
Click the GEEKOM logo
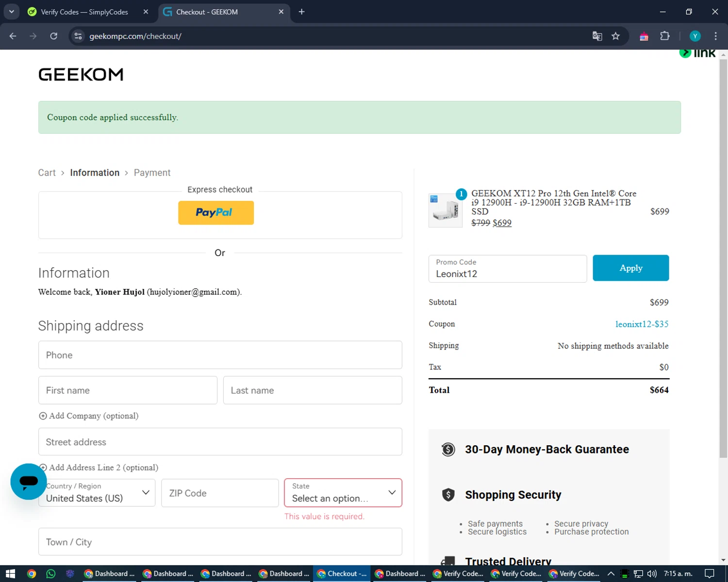pyautogui.click(x=81, y=74)
